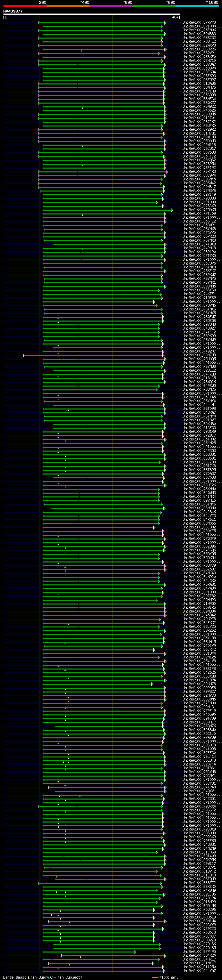Click the query end position 484
Viewport: 222px width, 980px height.
coord(175,17)
